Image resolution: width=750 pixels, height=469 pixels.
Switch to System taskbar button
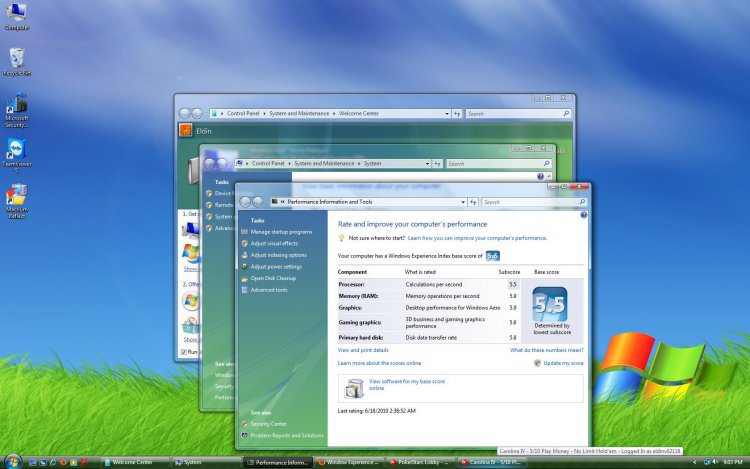pos(207,462)
